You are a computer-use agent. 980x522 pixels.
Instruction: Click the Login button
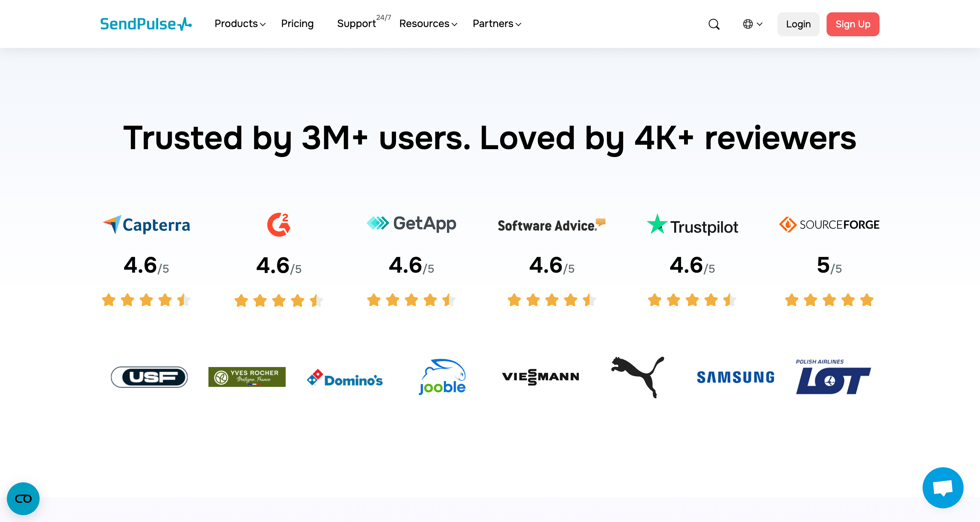pos(798,24)
